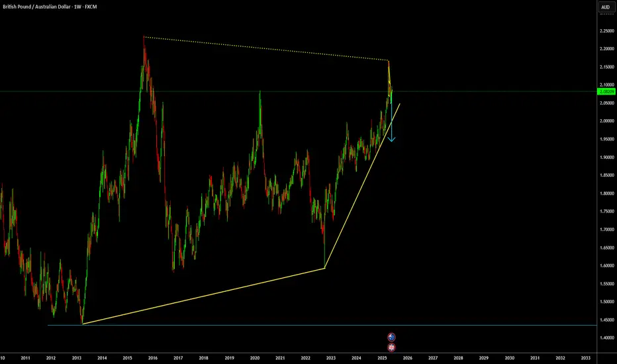Click the 2026 label on time axis
Image resolution: width=617 pixels, height=364 pixels.
point(408,358)
